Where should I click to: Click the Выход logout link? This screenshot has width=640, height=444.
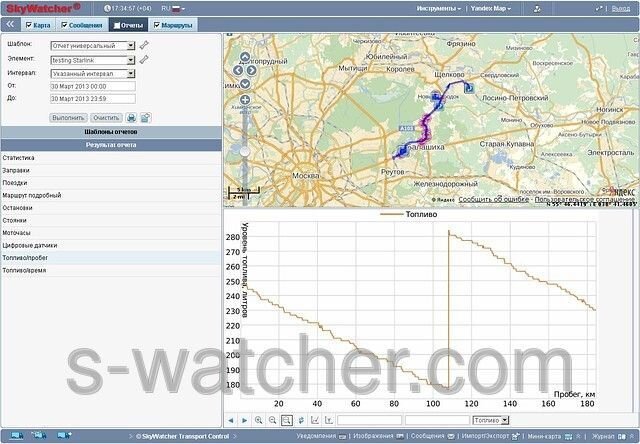(622, 8)
